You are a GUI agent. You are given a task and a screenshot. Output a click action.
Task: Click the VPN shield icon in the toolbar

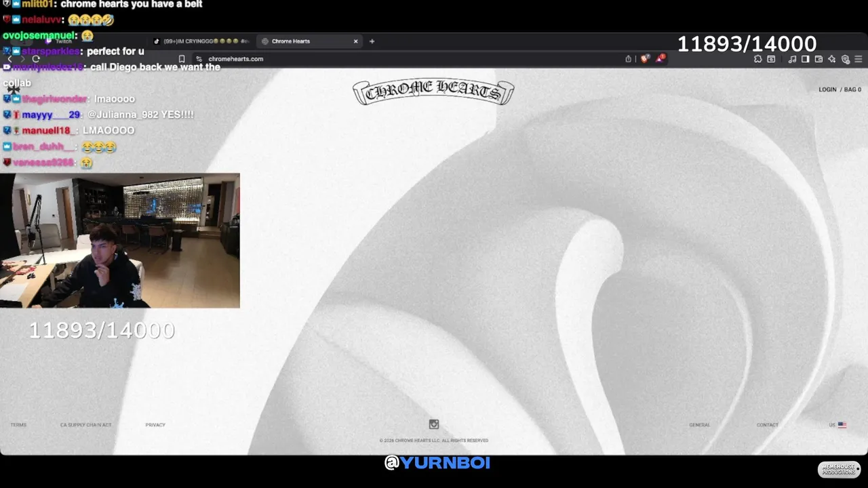coord(846,59)
